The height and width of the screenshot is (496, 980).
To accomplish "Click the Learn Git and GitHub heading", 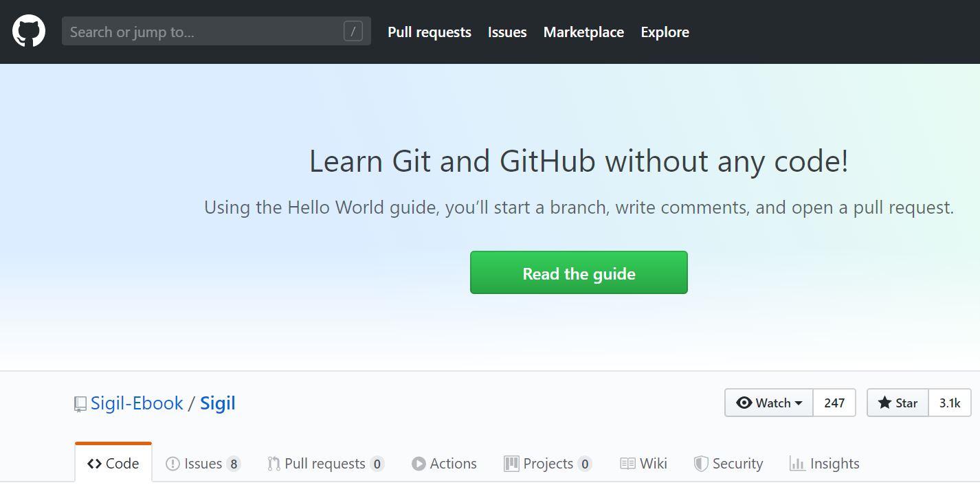I will (579, 161).
